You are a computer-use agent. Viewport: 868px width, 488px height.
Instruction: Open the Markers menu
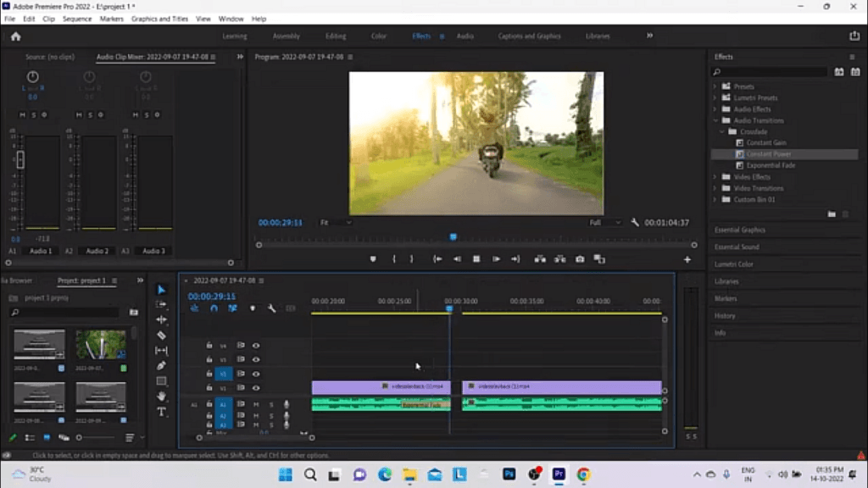click(111, 19)
